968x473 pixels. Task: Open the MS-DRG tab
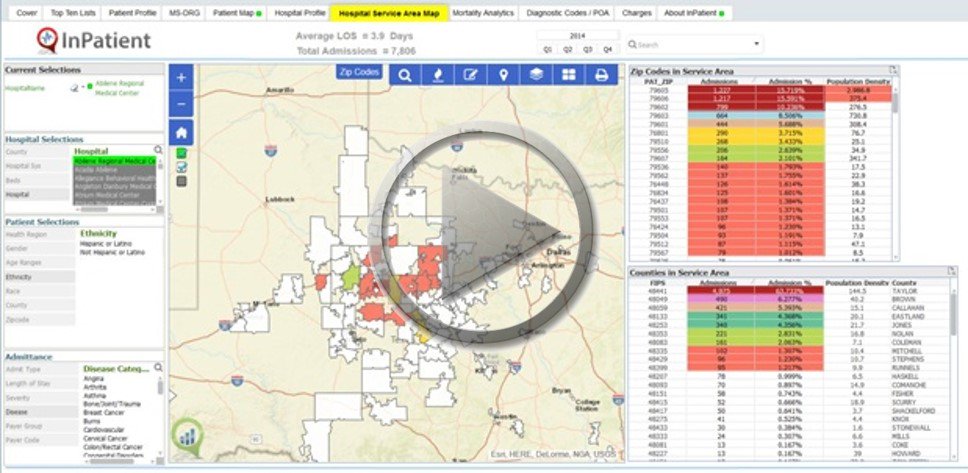(x=185, y=13)
